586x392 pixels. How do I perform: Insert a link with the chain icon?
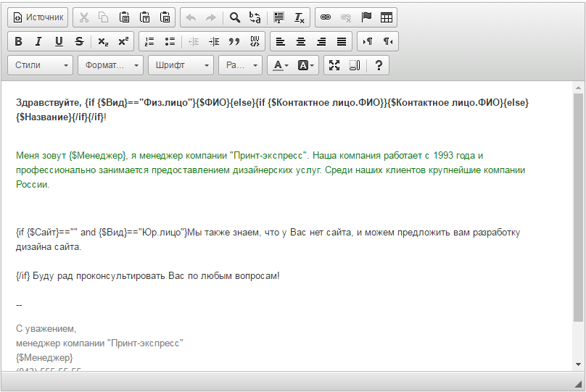click(326, 17)
